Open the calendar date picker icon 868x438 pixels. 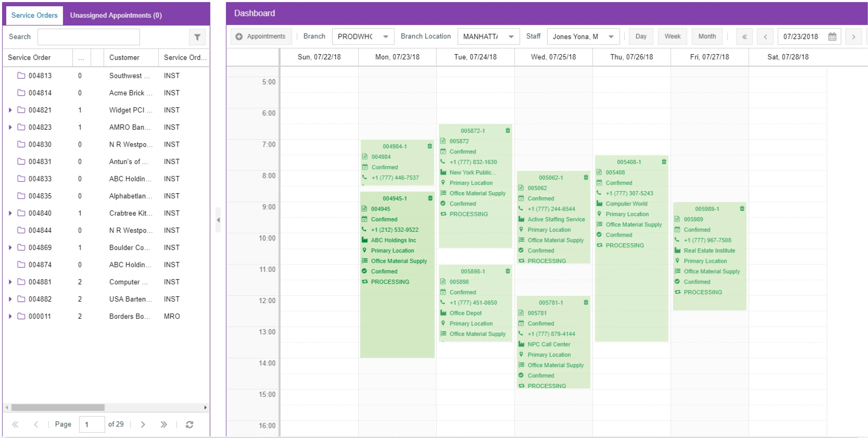click(832, 36)
